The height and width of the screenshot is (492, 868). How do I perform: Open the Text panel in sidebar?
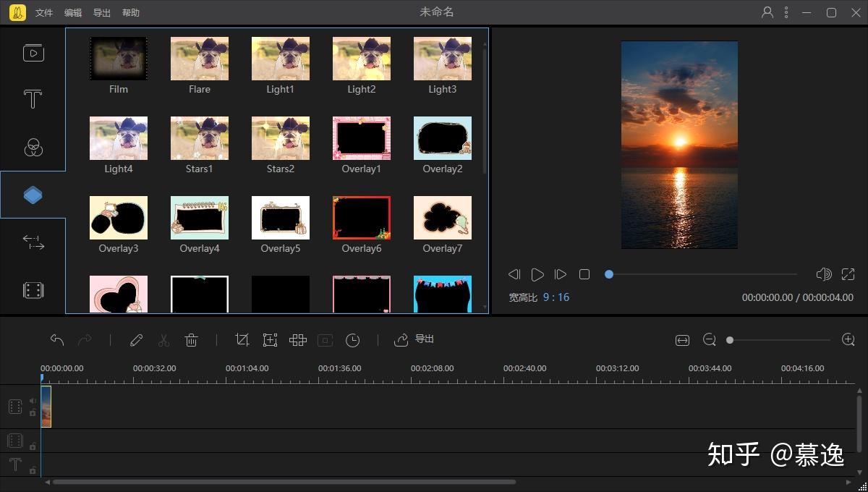point(33,99)
